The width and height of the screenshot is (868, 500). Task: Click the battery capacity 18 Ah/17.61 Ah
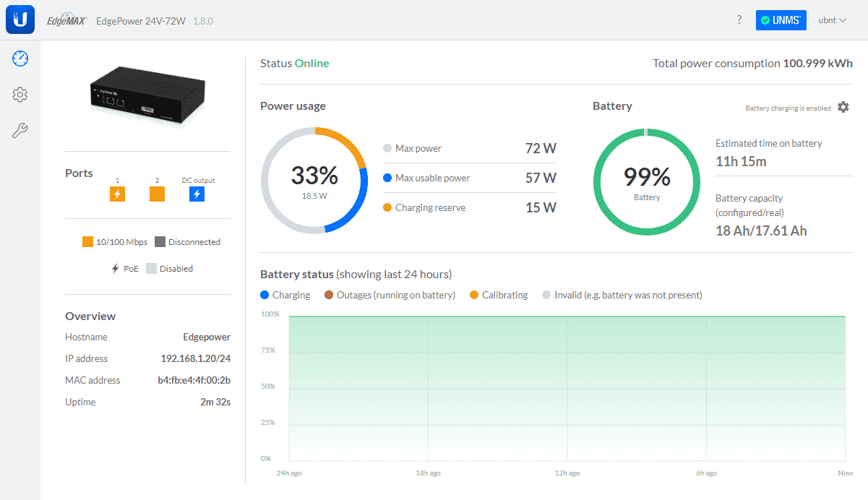point(761,231)
